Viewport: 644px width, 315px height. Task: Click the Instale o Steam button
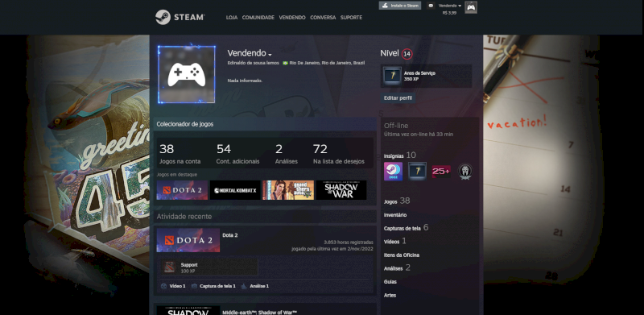click(x=400, y=6)
